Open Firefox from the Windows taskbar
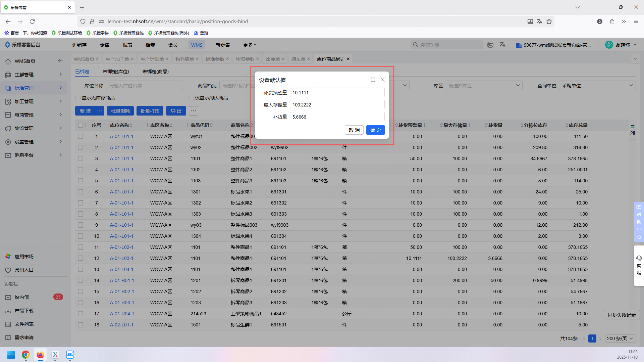Viewport: 644px width, 362px height. tap(40, 355)
